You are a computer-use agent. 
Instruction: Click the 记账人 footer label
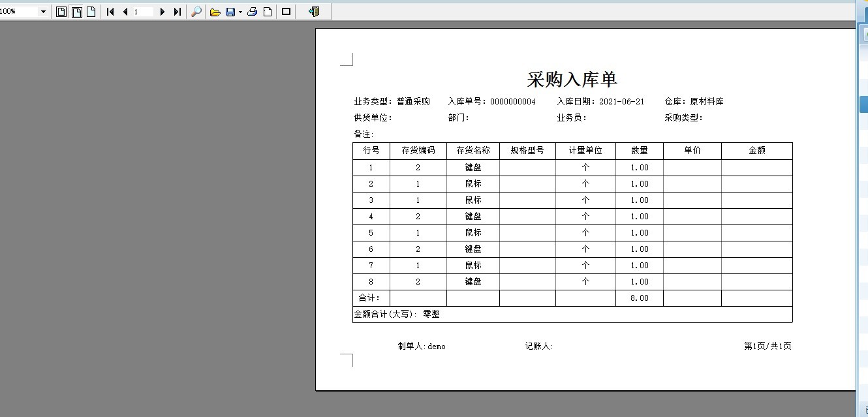pyautogui.click(x=539, y=347)
